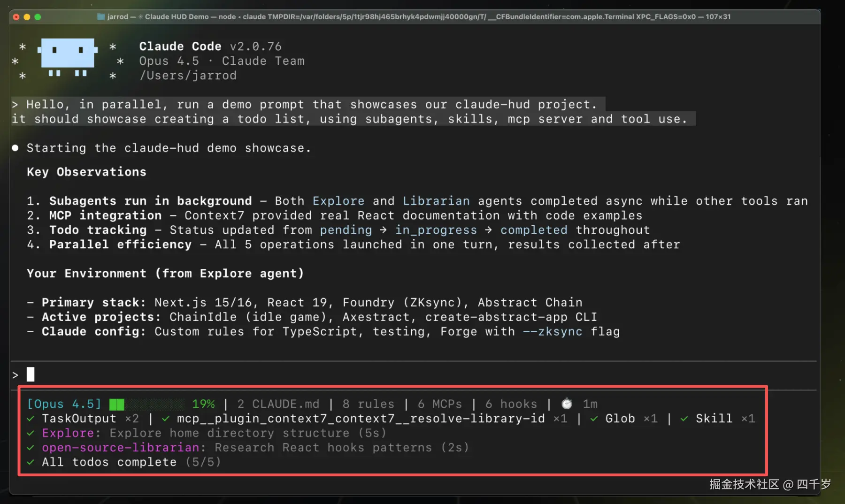Click the stopwatch icon in the status line
The image size is (845, 504).
(567, 404)
